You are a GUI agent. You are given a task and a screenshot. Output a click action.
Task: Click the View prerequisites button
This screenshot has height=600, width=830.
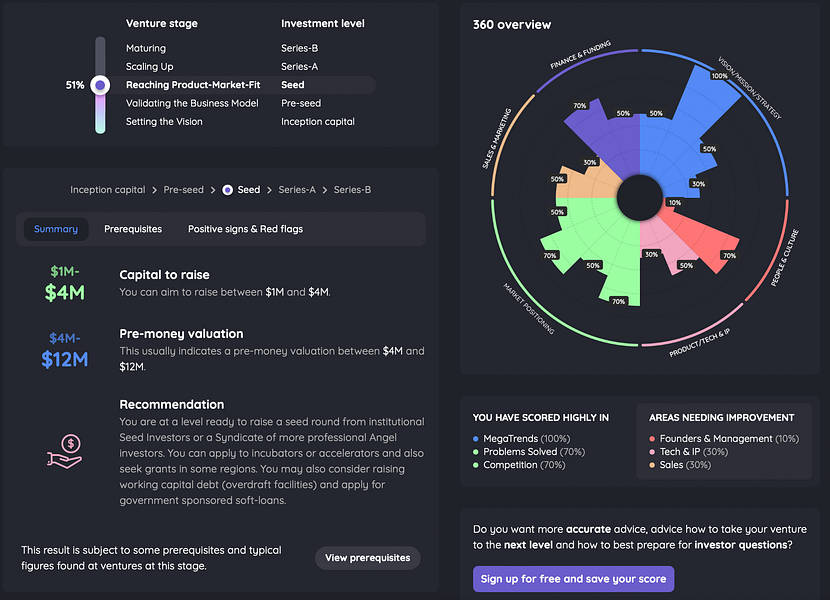368,558
